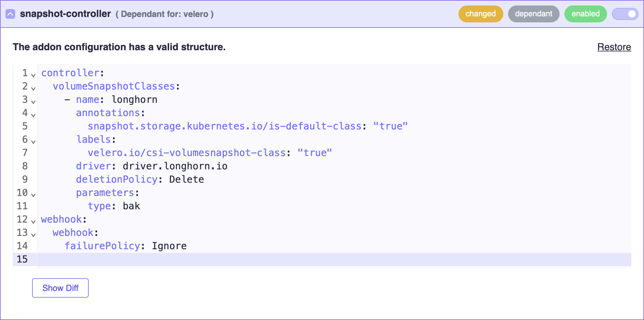Open the Show Diff view
The width and height of the screenshot is (644, 320).
(x=60, y=288)
